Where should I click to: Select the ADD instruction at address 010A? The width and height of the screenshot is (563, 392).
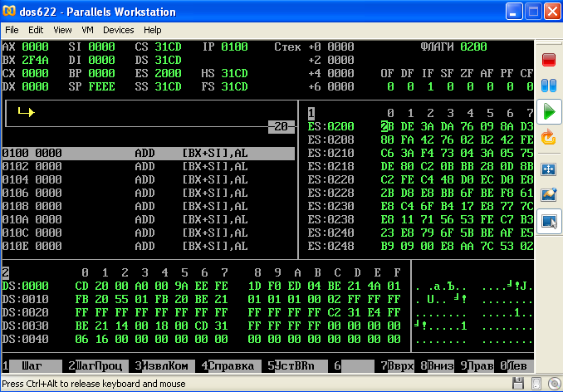pyautogui.click(x=149, y=220)
